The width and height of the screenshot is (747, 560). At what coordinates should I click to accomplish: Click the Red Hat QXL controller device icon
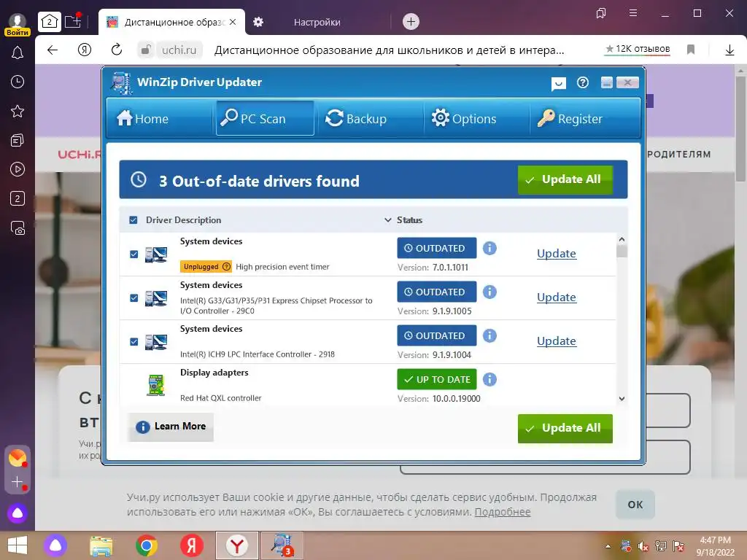pos(156,385)
